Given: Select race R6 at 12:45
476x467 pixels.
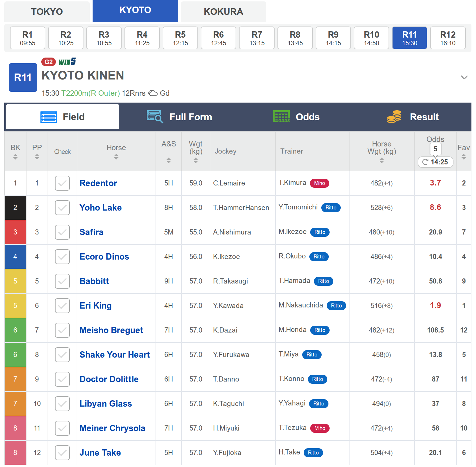Looking at the screenshot, I should 218,38.
